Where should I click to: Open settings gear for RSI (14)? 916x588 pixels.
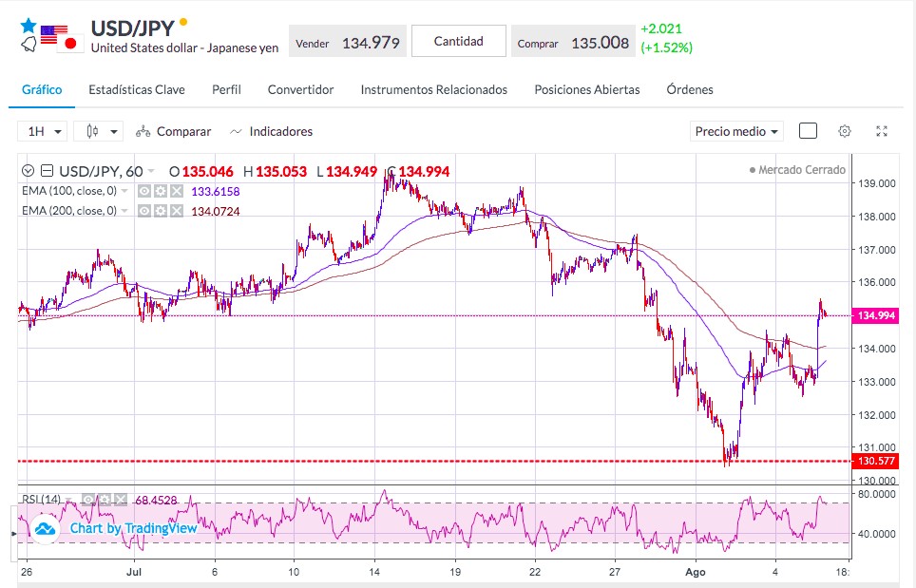[x=105, y=500]
